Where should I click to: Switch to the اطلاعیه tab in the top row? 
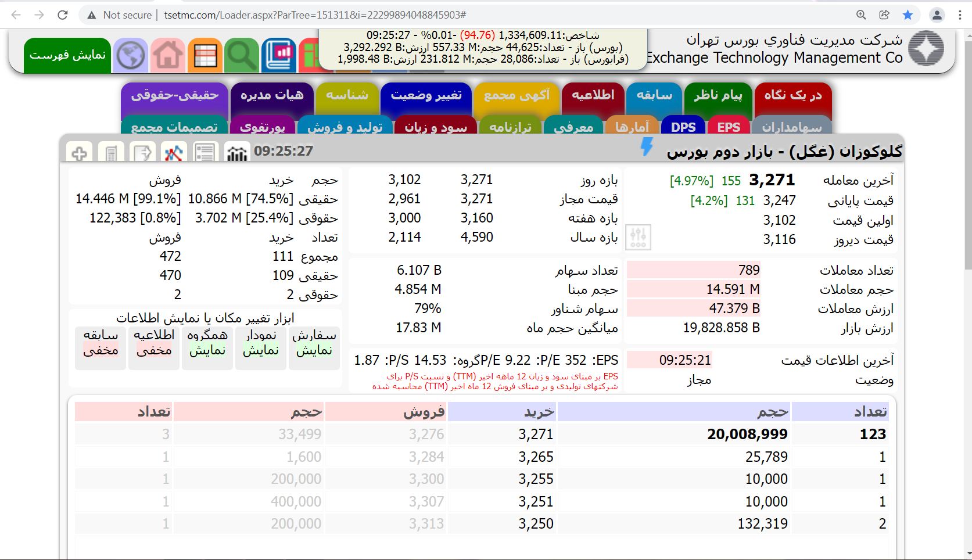593,98
